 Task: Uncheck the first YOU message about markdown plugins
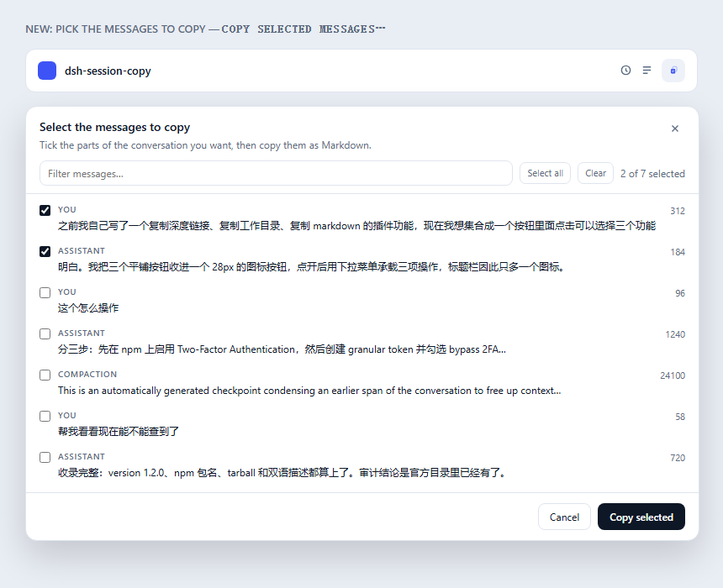click(45, 211)
